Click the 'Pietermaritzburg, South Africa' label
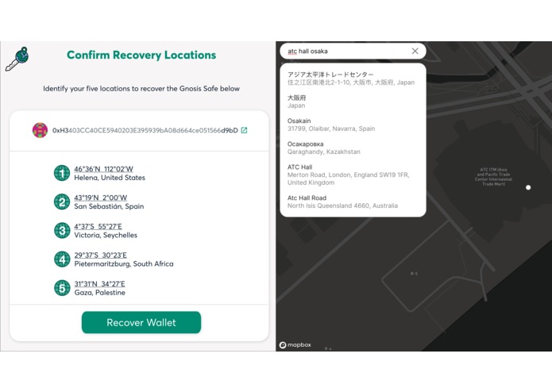The width and height of the screenshot is (552, 392). coord(124,263)
